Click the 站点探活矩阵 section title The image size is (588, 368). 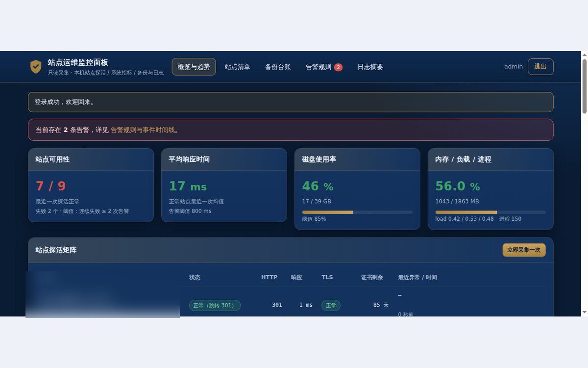pos(56,250)
